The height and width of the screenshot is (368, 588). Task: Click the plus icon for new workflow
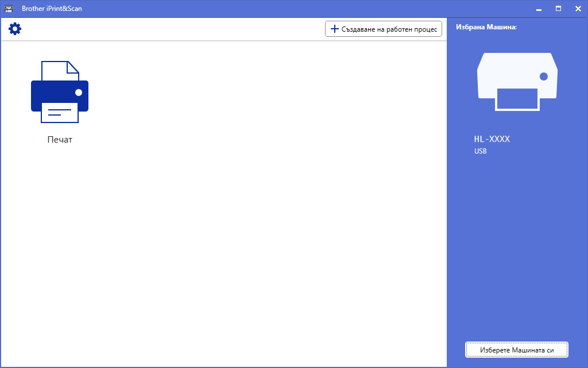click(335, 29)
